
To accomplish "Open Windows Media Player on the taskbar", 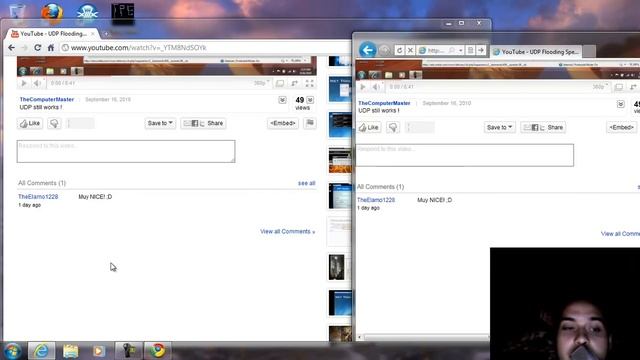I will [99, 351].
